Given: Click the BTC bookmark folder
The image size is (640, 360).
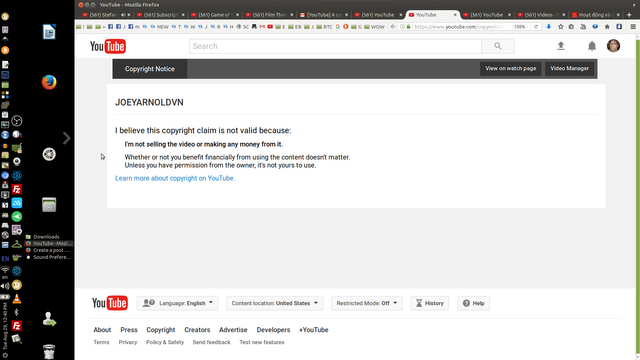Looking at the screenshot, I should coord(325,27).
